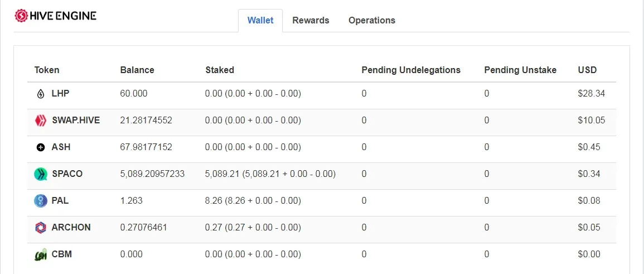The image size is (644, 274).
Task: Open the Operations tab
Action: coord(372,21)
